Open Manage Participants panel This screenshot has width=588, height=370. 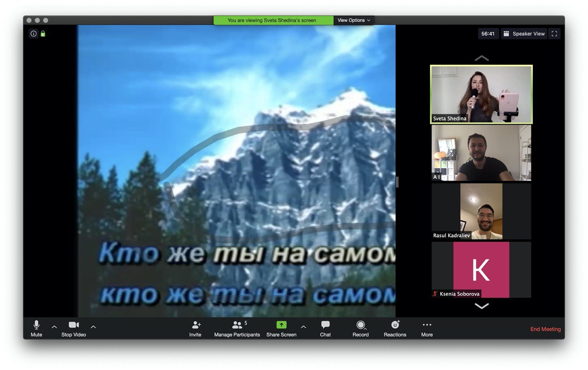(237, 329)
